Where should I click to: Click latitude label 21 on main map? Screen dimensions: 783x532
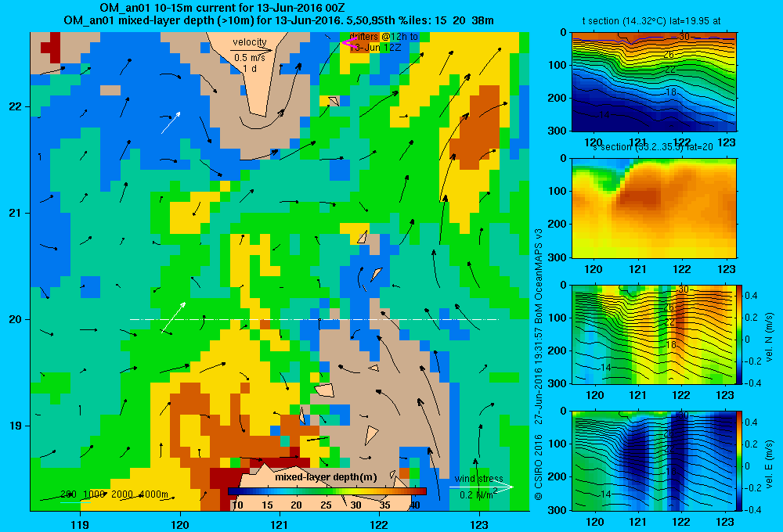16,213
